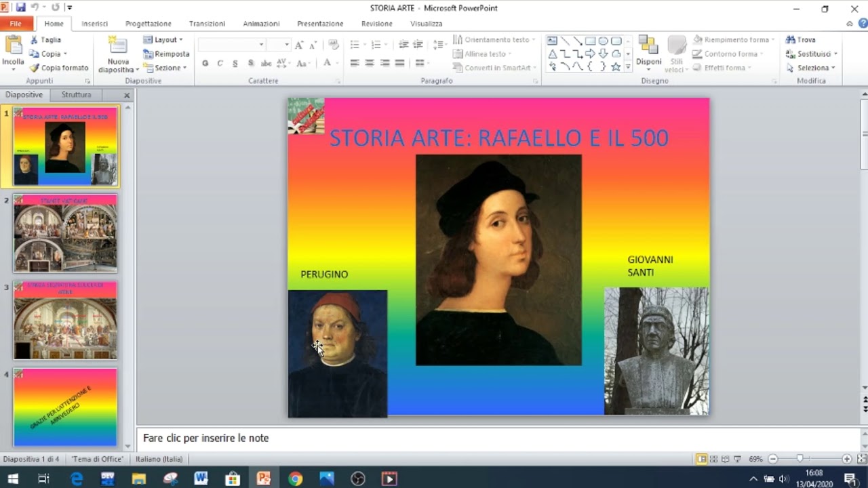Screen dimensions: 868x488
Task: Open the font size combo box
Action: pyautogui.click(x=278, y=45)
